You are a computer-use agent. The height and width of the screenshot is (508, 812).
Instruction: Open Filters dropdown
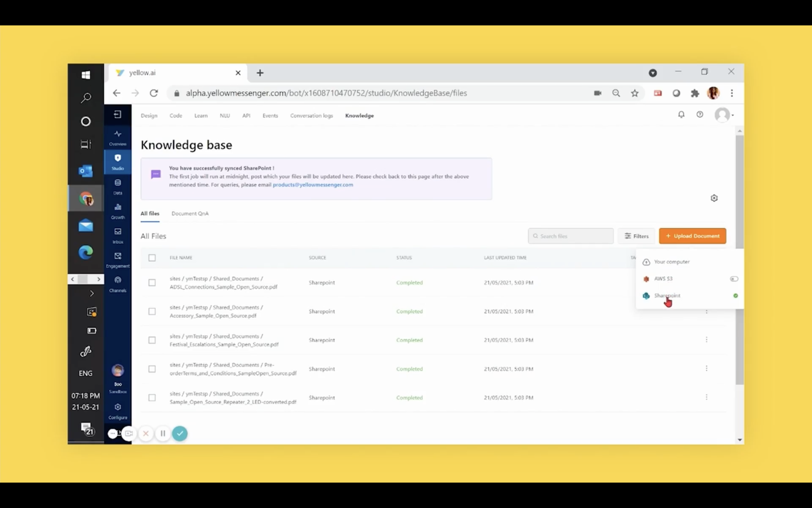pos(637,236)
